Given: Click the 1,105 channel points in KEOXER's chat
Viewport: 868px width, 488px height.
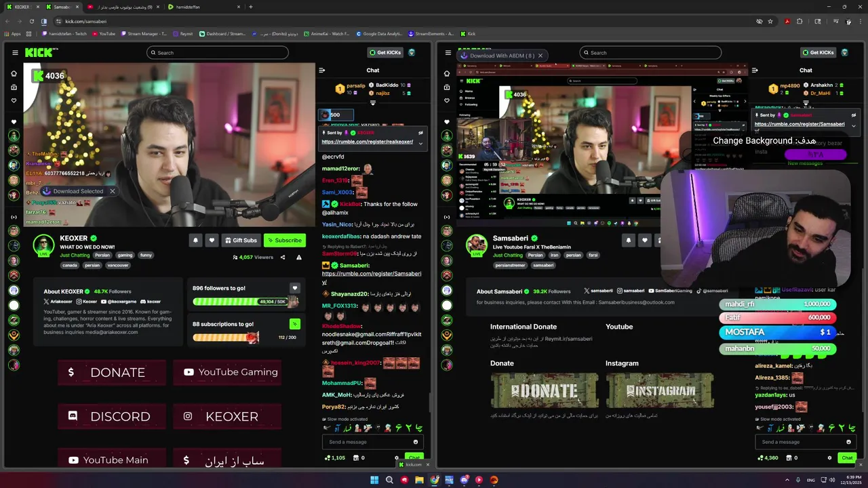Looking at the screenshot, I should (334, 458).
